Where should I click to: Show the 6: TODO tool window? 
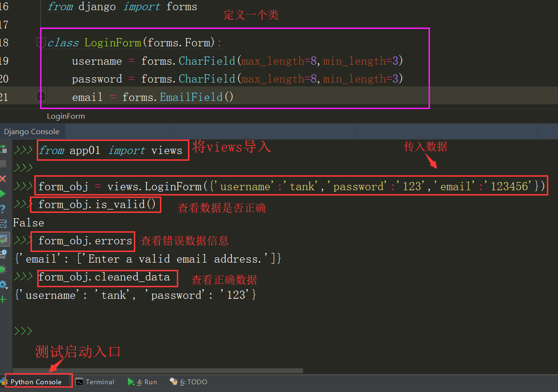coord(188,382)
